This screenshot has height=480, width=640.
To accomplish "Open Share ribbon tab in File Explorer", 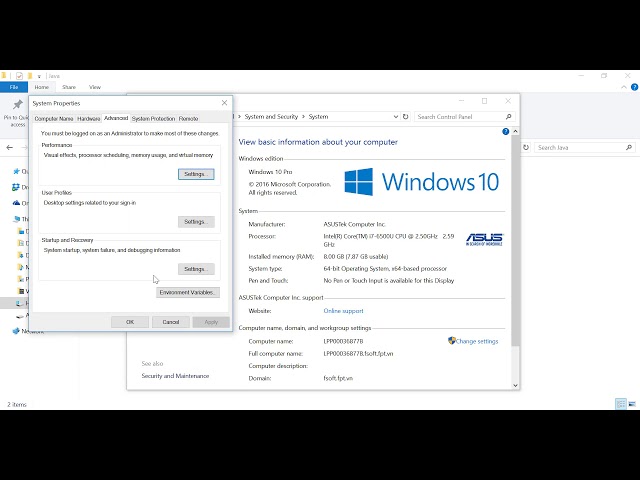I will pyautogui.click(x=69, y=87).
